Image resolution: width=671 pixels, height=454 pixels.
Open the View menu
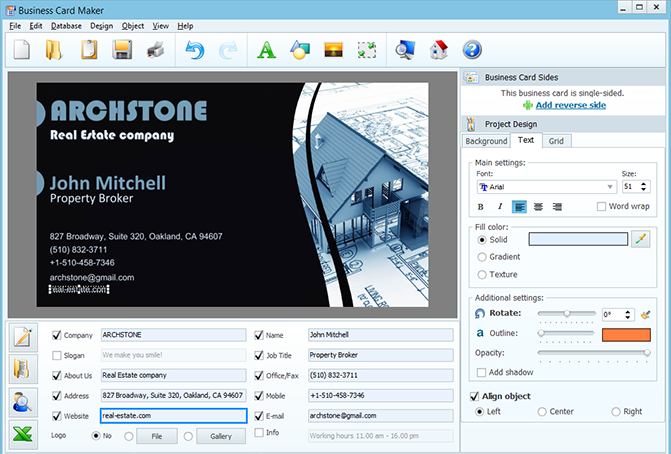[x=160, y=26]
